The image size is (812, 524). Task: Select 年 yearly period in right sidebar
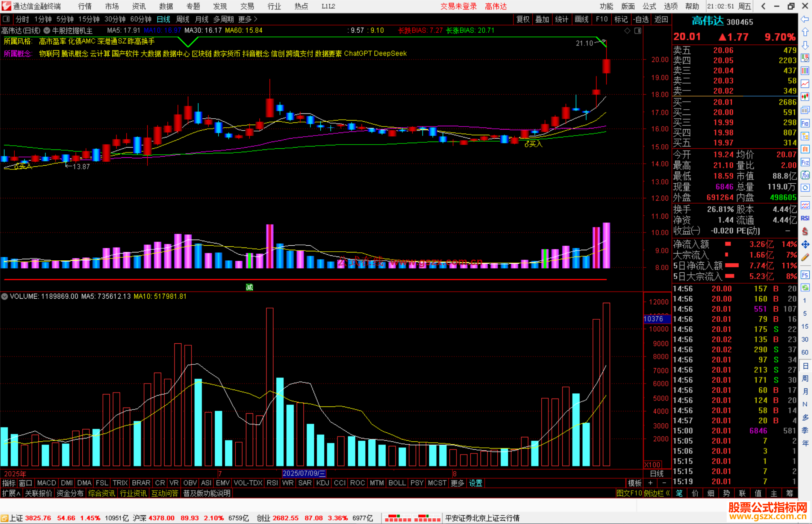[x=805, y=443]
